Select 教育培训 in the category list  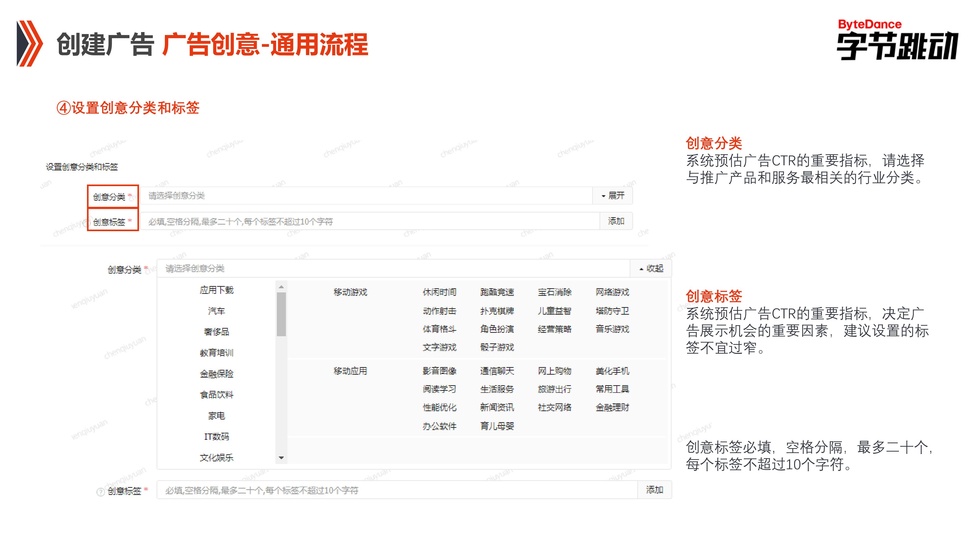(x=217, y=353)
